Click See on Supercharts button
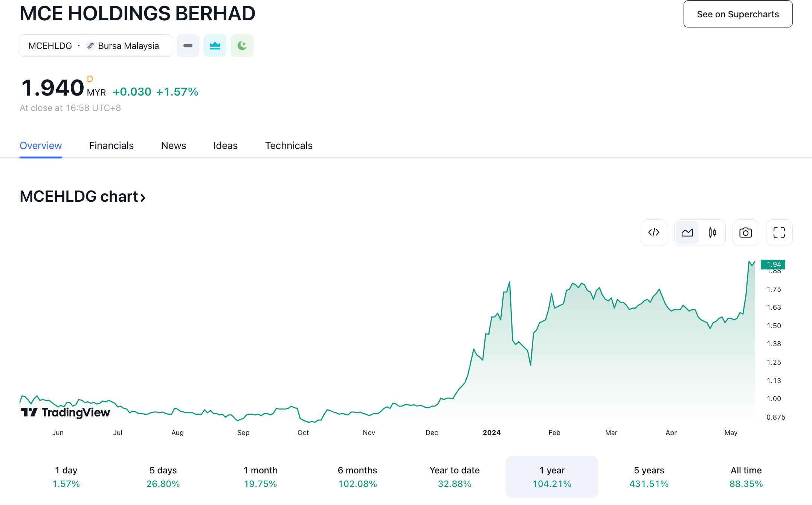812x505 pixels. pos(737,14)
